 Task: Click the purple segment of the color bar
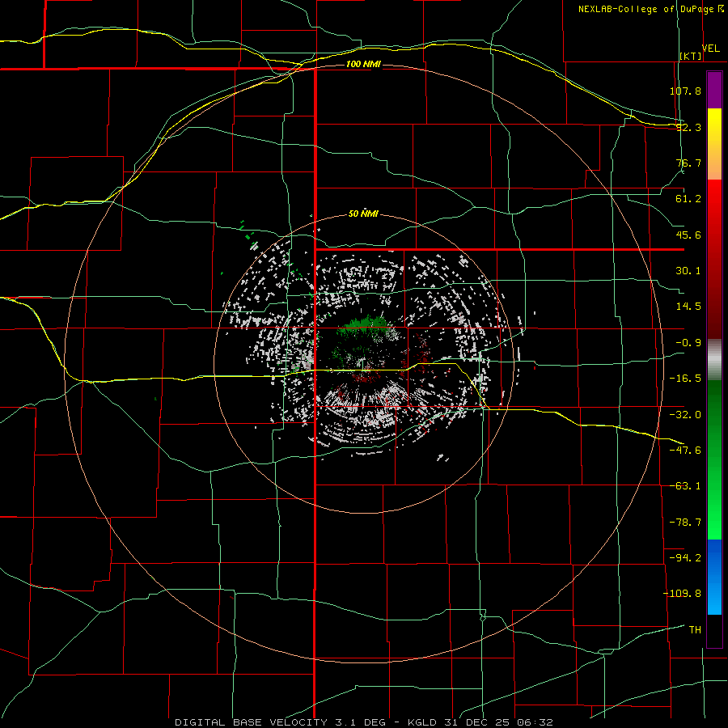coord(714,90)
